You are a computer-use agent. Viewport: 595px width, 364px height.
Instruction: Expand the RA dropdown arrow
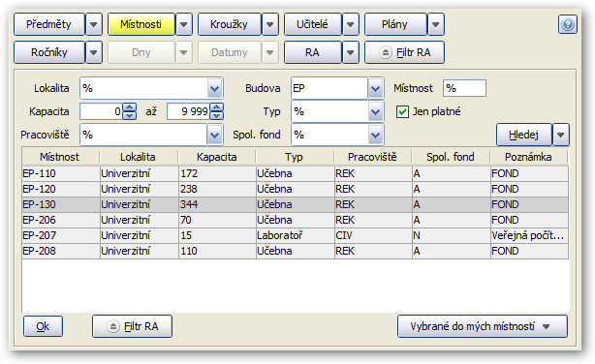point(351,52)
